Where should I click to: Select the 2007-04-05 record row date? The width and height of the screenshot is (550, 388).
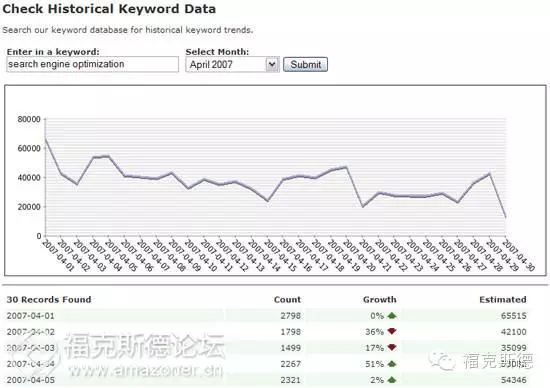coord(31,380)
